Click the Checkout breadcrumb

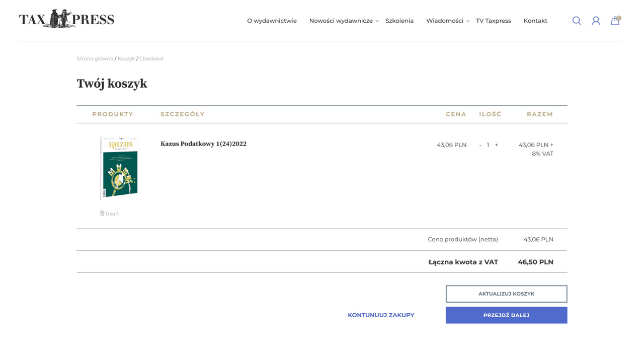151,58
